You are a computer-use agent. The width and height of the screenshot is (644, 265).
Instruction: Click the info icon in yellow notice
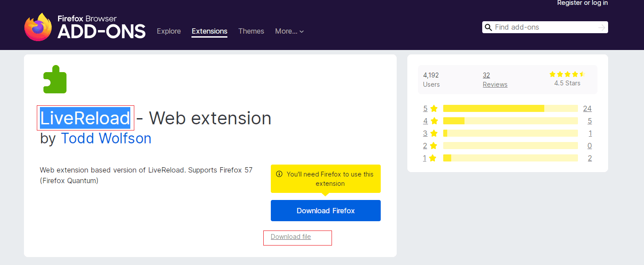tap(279, 174)
